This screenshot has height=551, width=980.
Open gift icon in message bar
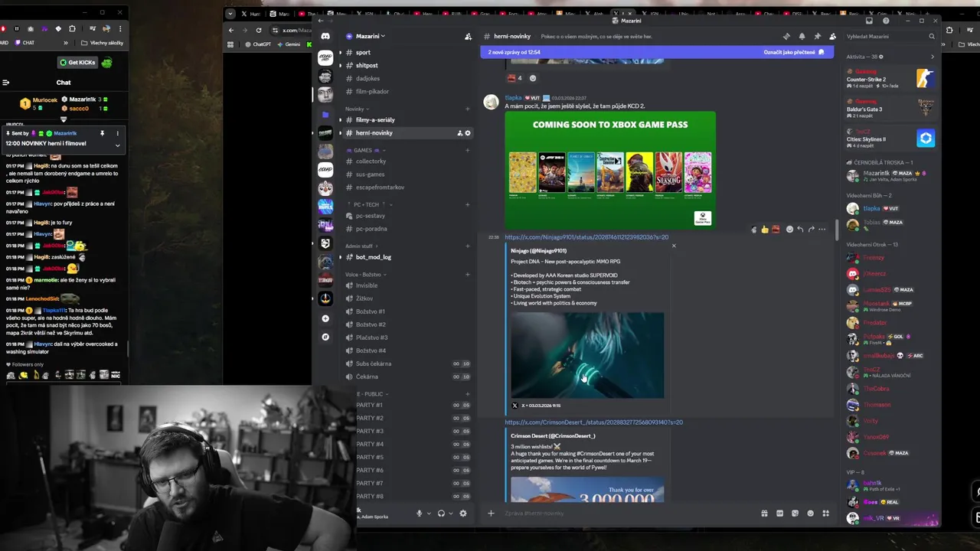click(x=764, y=514)
